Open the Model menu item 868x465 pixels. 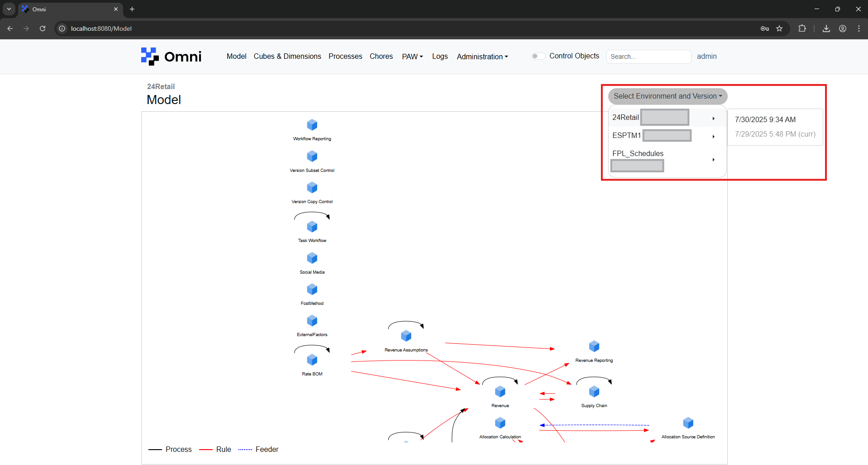[x=236, y=56]
